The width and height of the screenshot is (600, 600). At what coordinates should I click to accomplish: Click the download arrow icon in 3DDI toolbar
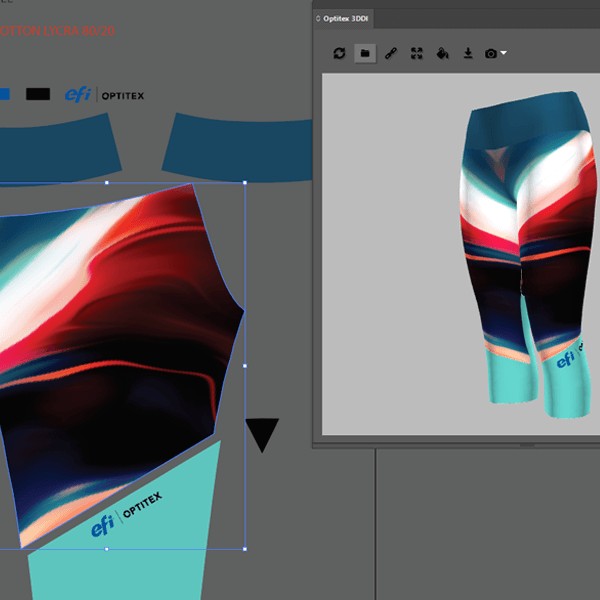pos(467,53)
